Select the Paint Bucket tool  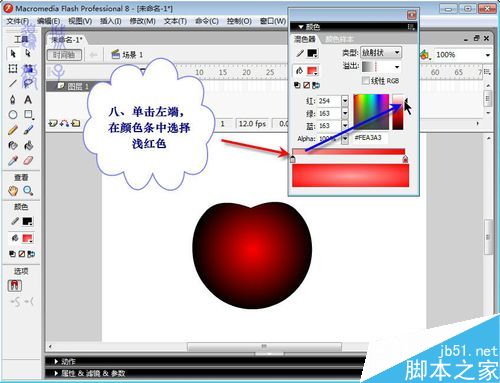[x=28, y=145]
